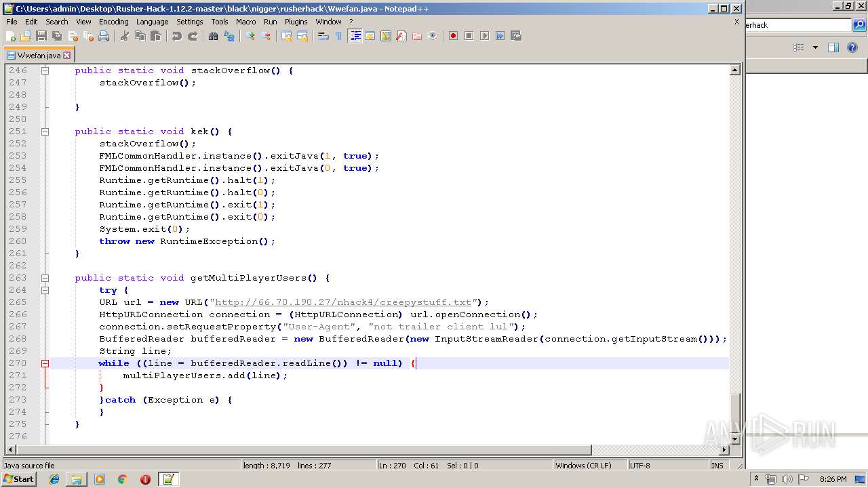
Task: Redo the last edit via toolbar
Action: (x=193, y=36)
